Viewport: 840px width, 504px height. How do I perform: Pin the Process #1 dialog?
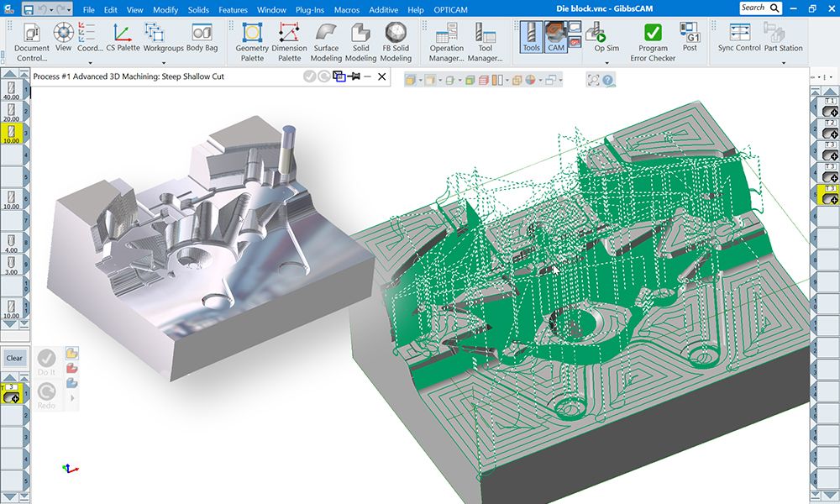coord(355,76)
